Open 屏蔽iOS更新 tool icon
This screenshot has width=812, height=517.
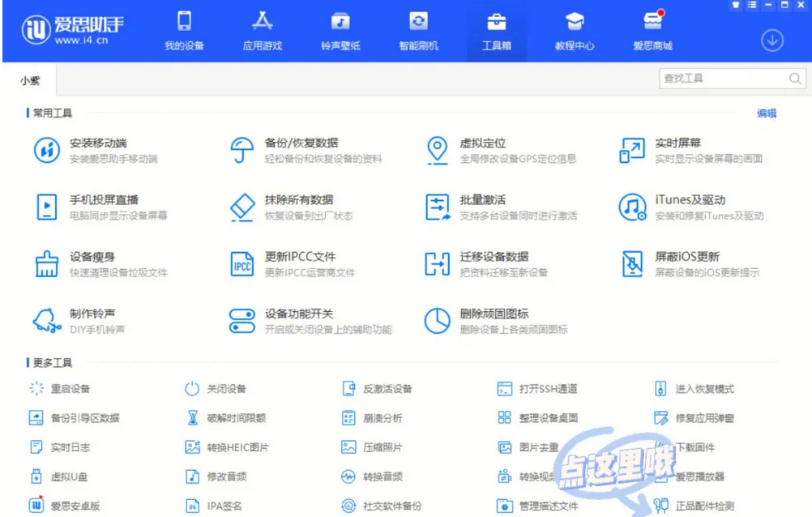click(x=632, y=264)
